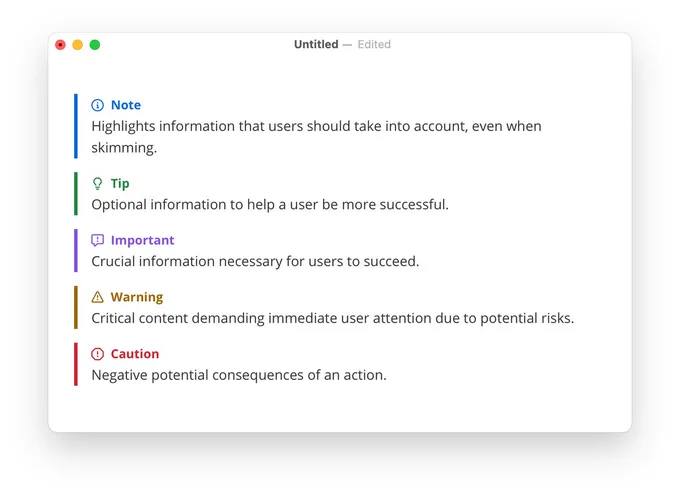Image resolution: width=680 pixels, height=496 pixels.
Task: Click the 'Tip' callout heading
Action: coord(120,184)
